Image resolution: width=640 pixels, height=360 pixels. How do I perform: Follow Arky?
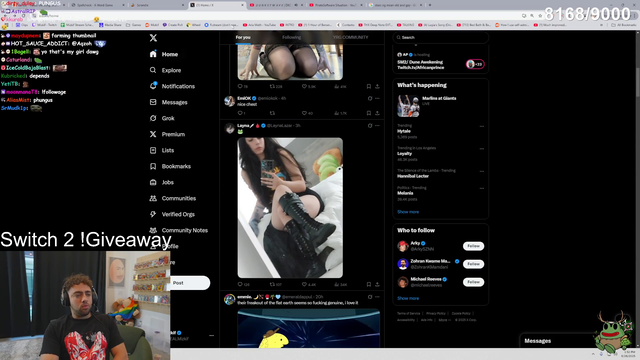[473, 246]
